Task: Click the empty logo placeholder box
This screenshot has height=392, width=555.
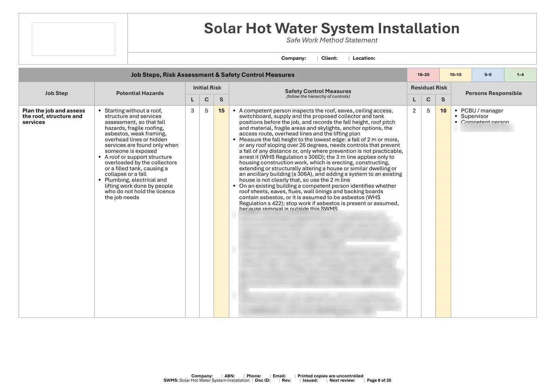Action: (73, 39)
